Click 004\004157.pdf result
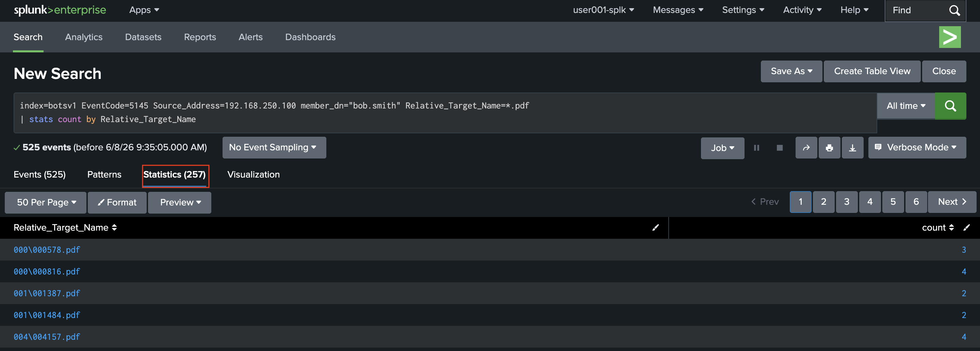Image resolution: width=980 pixels, height=351 pixels. coord(47,337)
